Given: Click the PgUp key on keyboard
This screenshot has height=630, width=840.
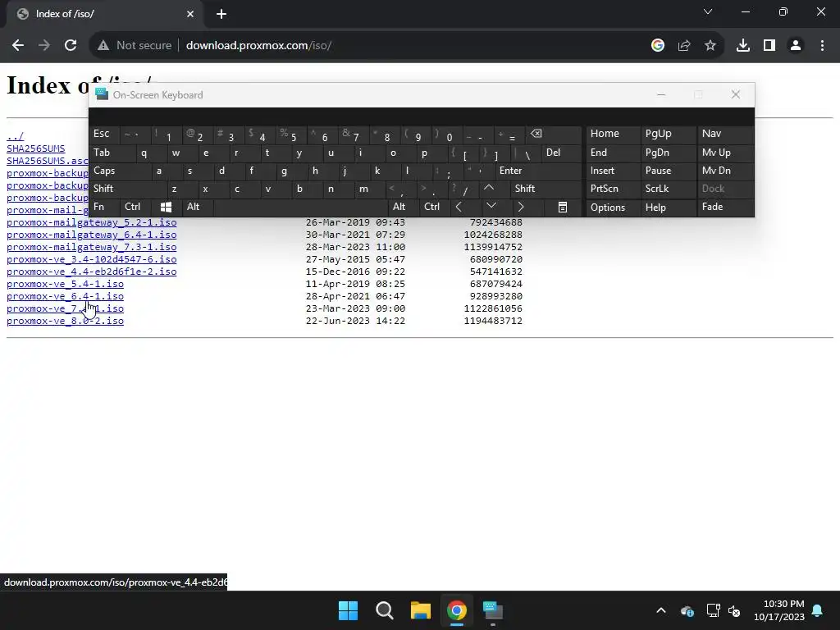Looking at the screenshot, I should (x=668, y=134).
